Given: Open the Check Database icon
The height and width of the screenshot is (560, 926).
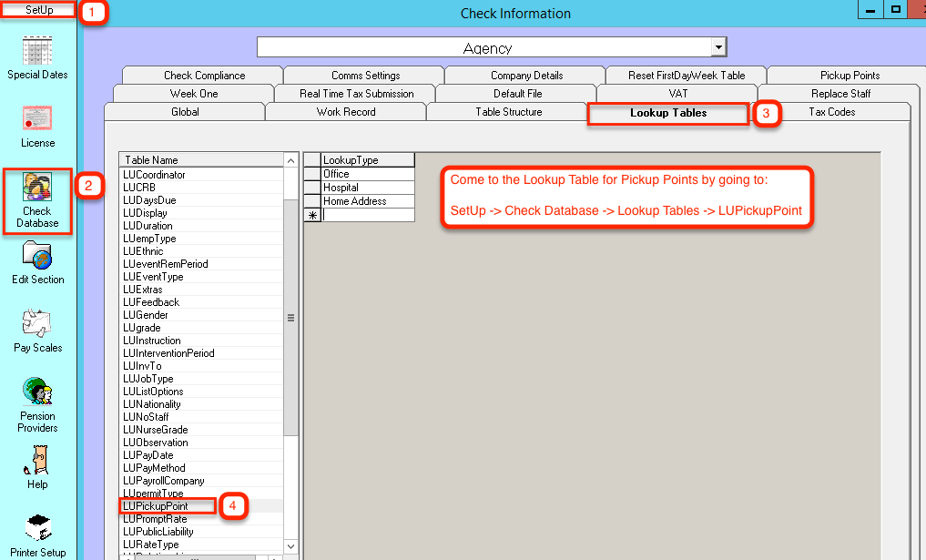Looking at the screenshot, I should (37, 188).
